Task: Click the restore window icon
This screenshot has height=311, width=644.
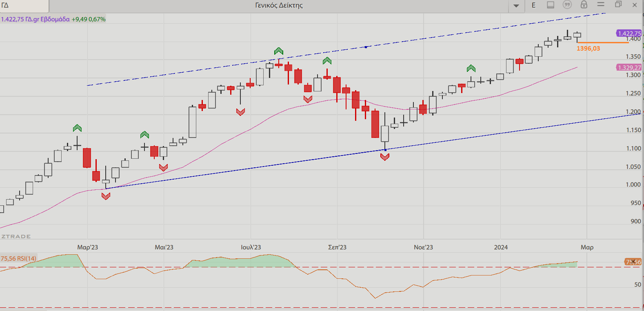Action: click(618, 4)
